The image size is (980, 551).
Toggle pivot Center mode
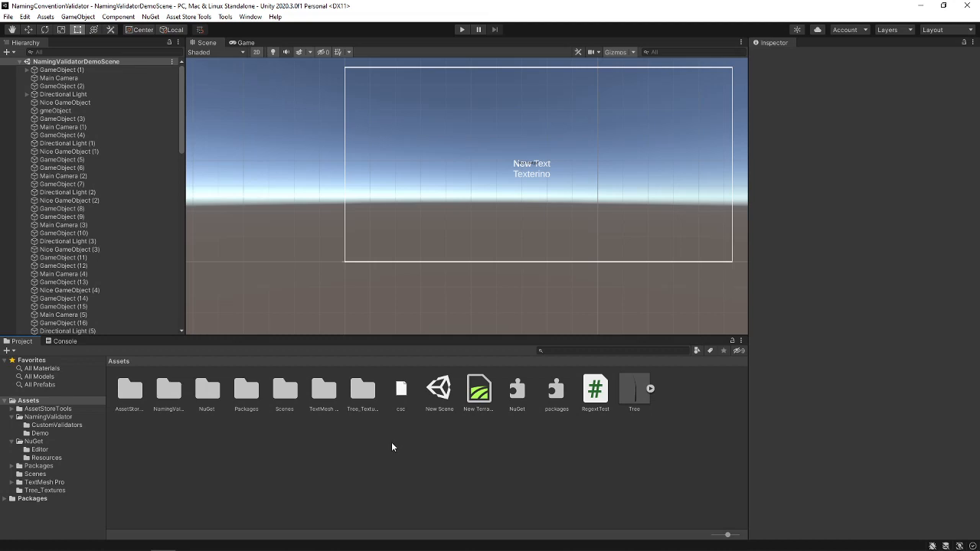[x=139, y=30]
